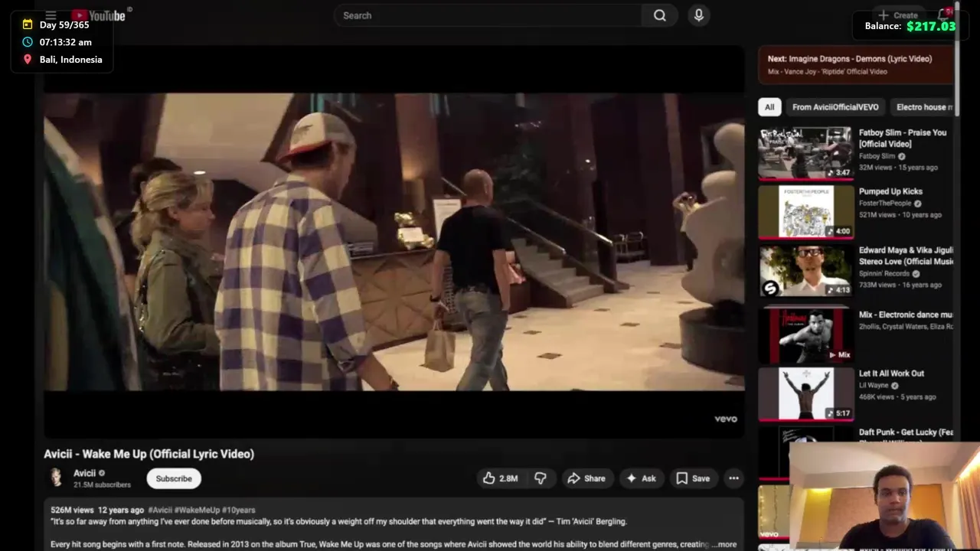Click the Create button
This screenshot has width=980, height=551.
tap(898, 15)
